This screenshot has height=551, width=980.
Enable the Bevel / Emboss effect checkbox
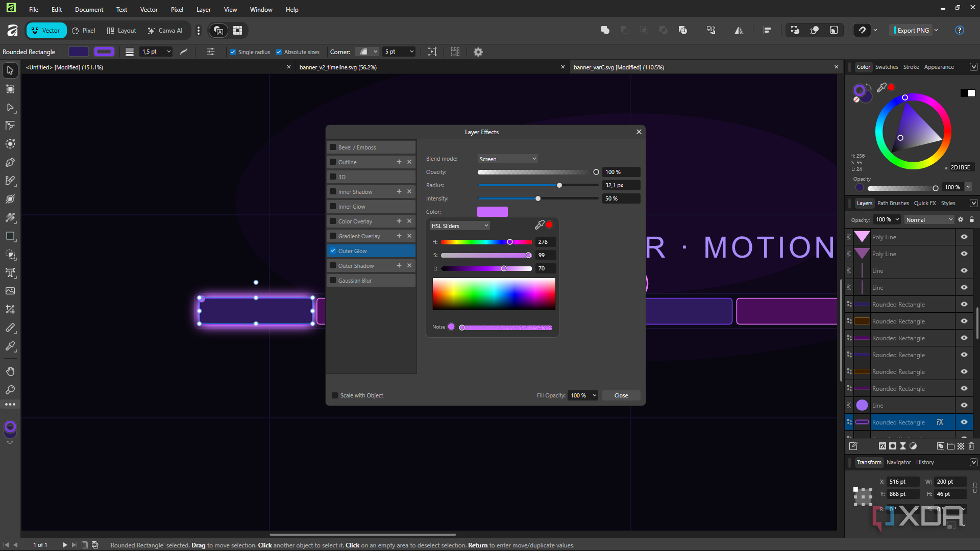pyautogui.click(x=333, y=147)
